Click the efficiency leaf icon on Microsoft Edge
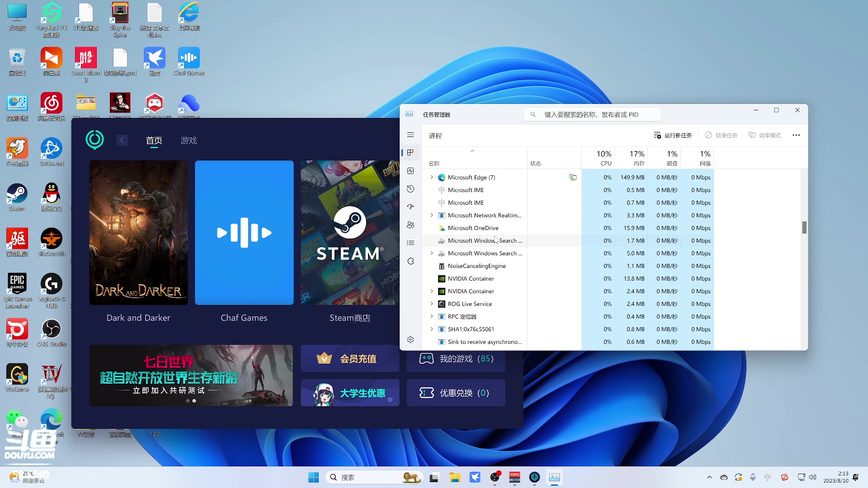Screen dimensions: 868x488 (573, 178)
